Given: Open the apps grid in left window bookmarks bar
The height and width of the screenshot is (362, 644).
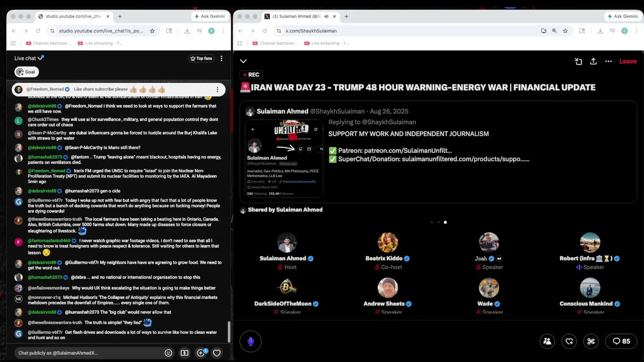Looking at the screenshot, I should click(14, 43).
